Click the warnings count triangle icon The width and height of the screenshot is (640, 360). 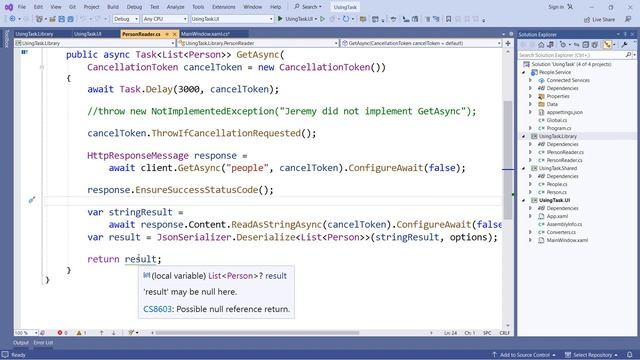click(x=79, y=333)
